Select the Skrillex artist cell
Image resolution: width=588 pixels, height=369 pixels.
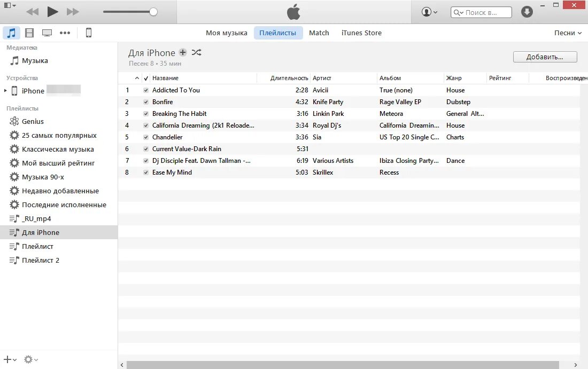(x=323, y=172)
